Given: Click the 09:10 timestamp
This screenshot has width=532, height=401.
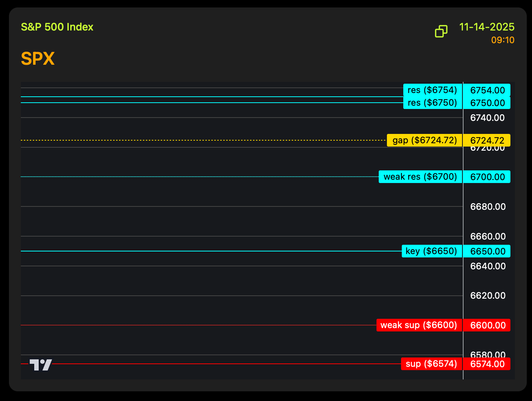Looking at the screenshot, I should 503,40.
